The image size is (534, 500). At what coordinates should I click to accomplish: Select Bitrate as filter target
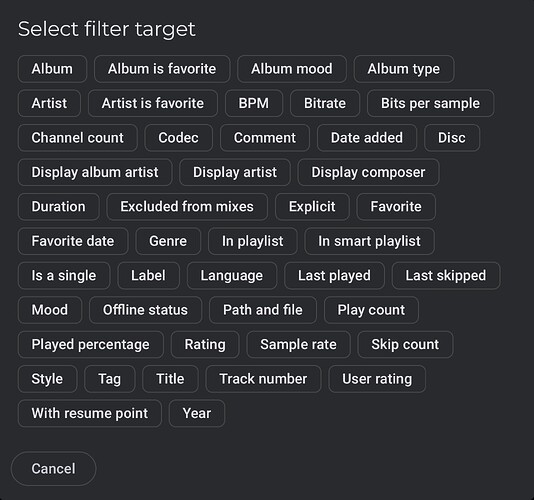point(325,104)
